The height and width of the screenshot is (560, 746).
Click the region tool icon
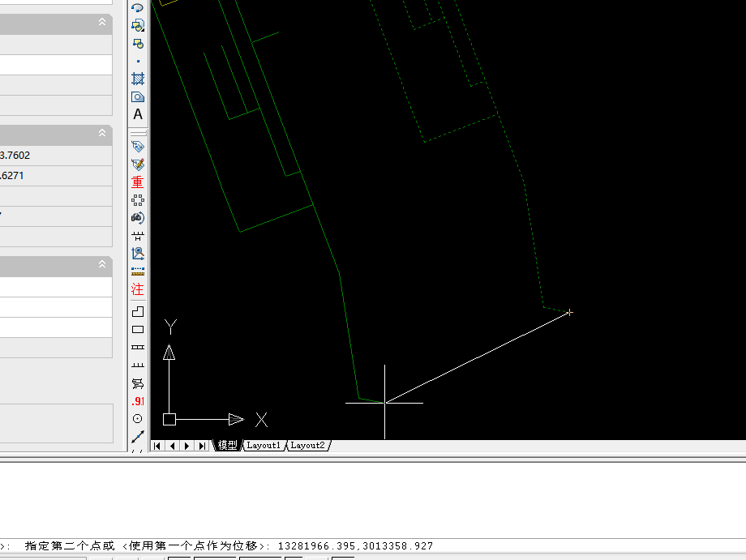coord(138,97)
